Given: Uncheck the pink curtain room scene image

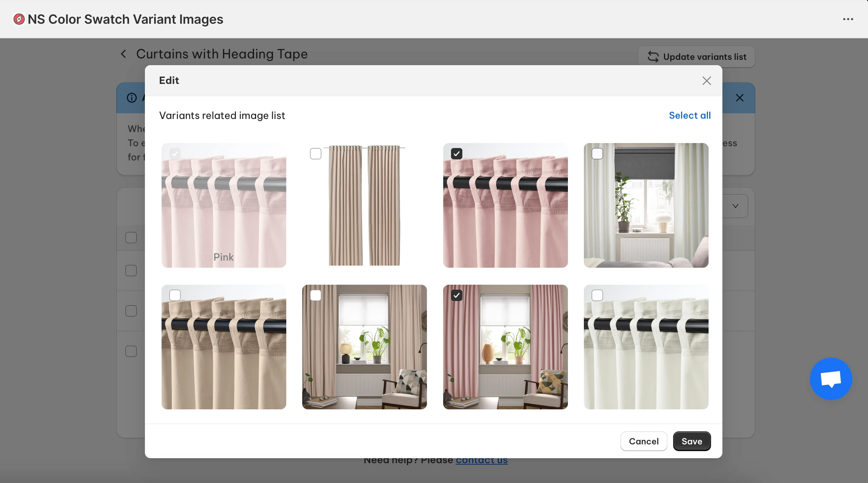Looking at the screenshot, I should [x=457, y=295].
